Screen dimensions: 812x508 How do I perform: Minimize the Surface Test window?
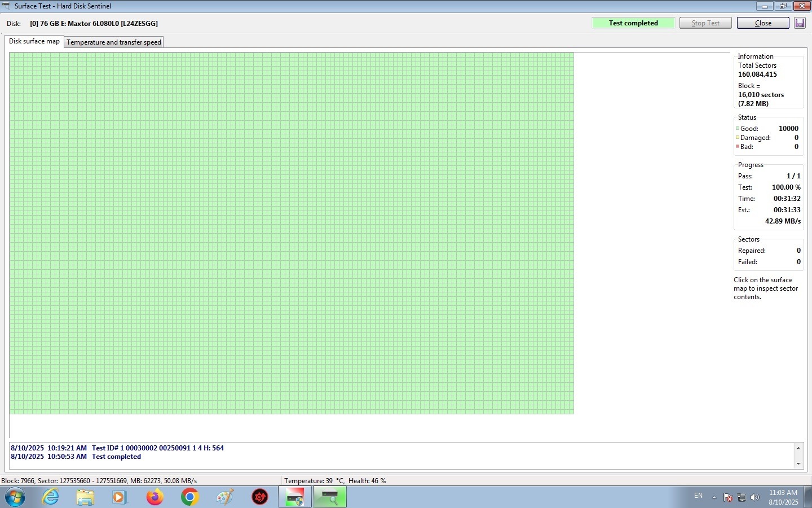765,6
